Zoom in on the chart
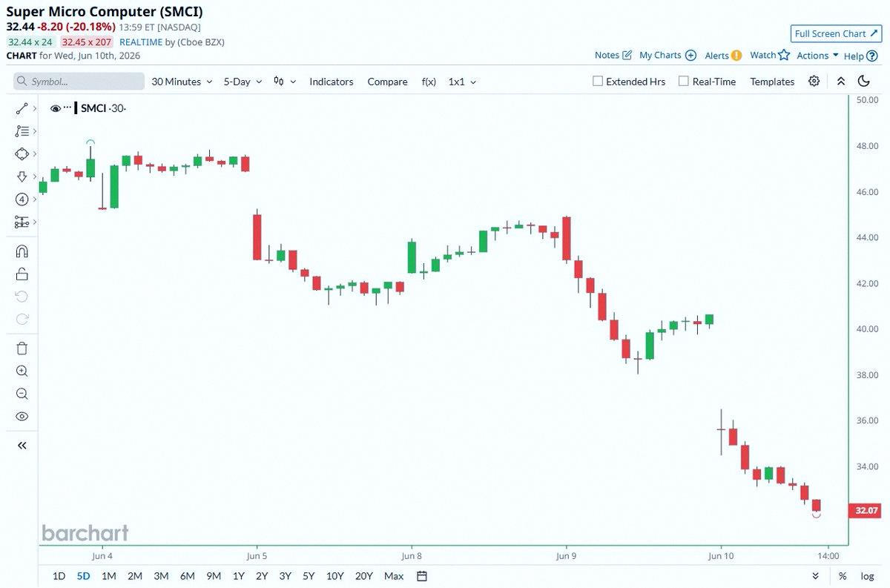The height and width of the screenshot is (588, 890). click(22, 371)
